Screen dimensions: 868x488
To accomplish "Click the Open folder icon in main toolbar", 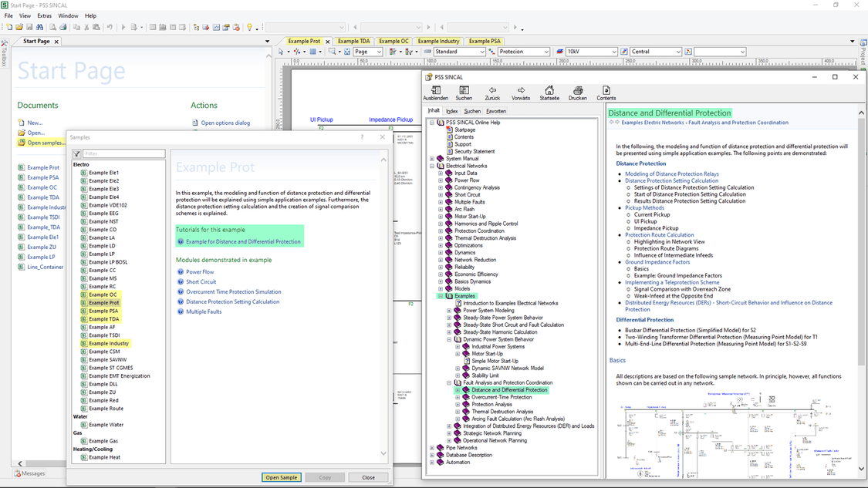I will (19, 27).
